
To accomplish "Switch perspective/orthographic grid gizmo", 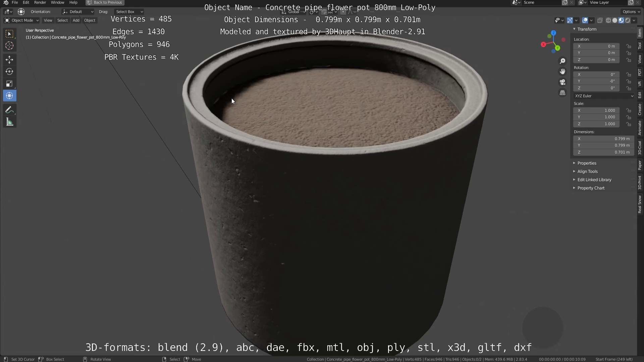I will (x=562, y=93).
